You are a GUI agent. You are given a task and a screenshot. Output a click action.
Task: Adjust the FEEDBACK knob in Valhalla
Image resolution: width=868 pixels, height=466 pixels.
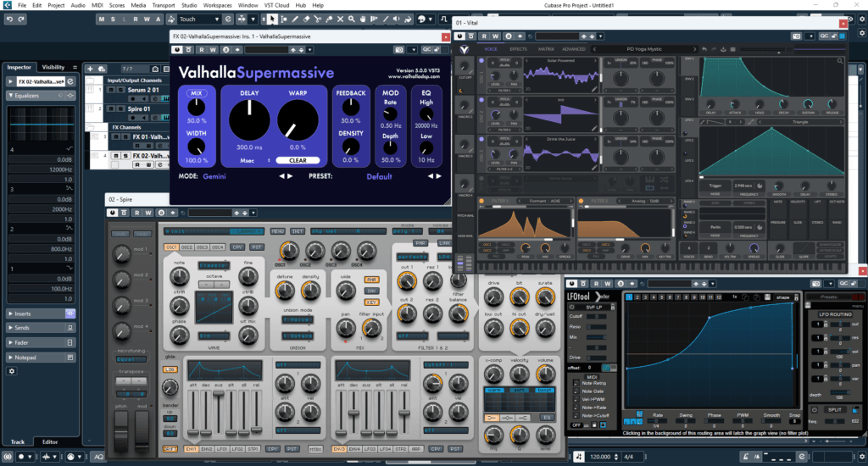pyautogui.click(x=351, y=107)
